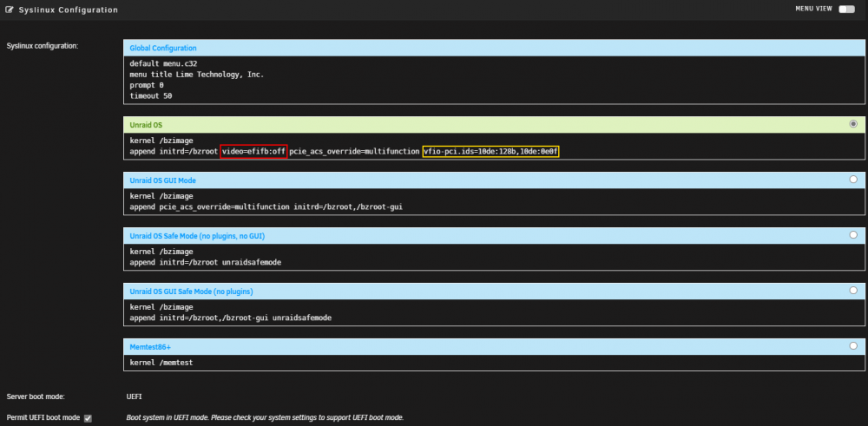Image resolution: width=868 pixels, height=426 pixels.
Task: Click 'append initrd=/bzroot unraidsafemode' line
Action: 206,262
